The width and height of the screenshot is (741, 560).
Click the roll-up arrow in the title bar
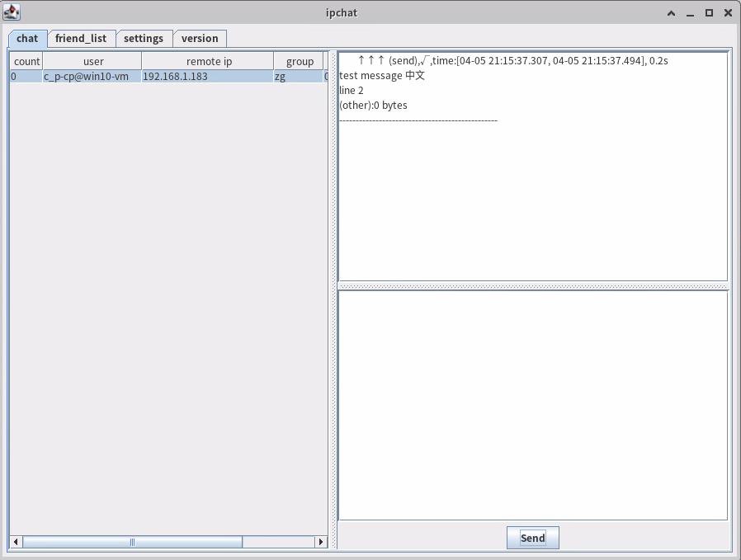pyautogui.click(x=671, y=13)
